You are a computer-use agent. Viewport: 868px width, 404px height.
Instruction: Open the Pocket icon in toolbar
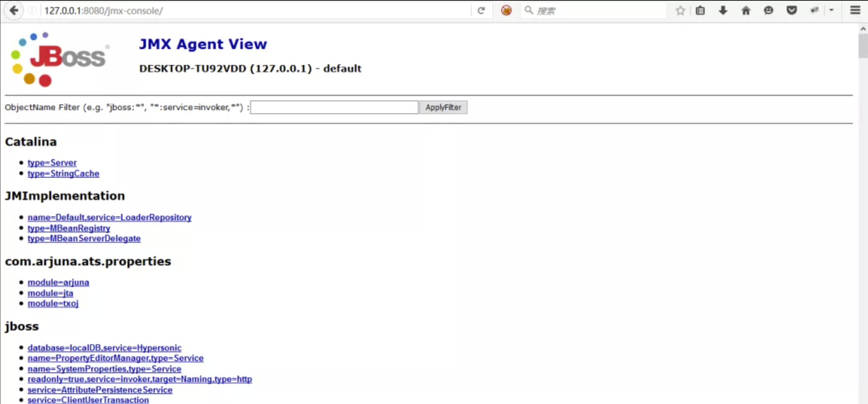tap(792, 10)
